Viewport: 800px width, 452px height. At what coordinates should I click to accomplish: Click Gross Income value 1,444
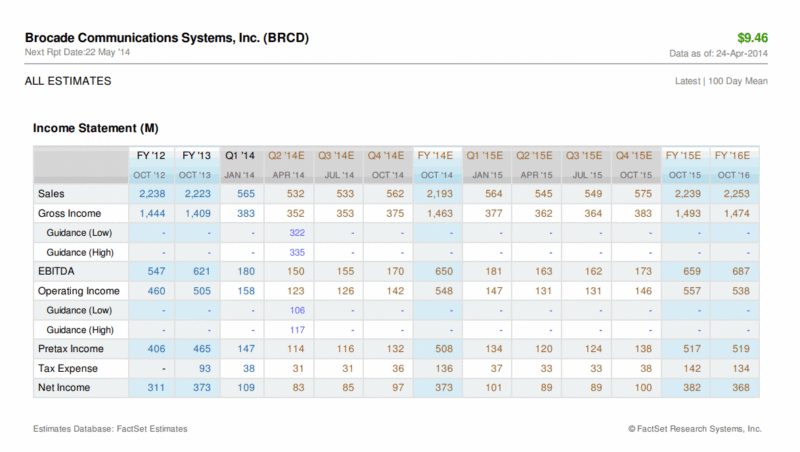(152, 213)
